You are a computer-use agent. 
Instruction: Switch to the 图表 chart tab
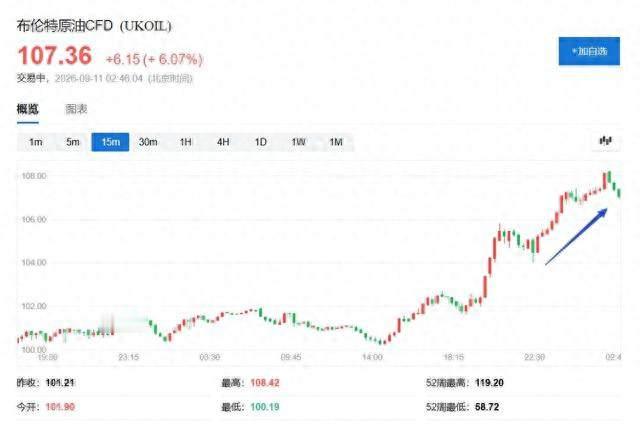76,109
